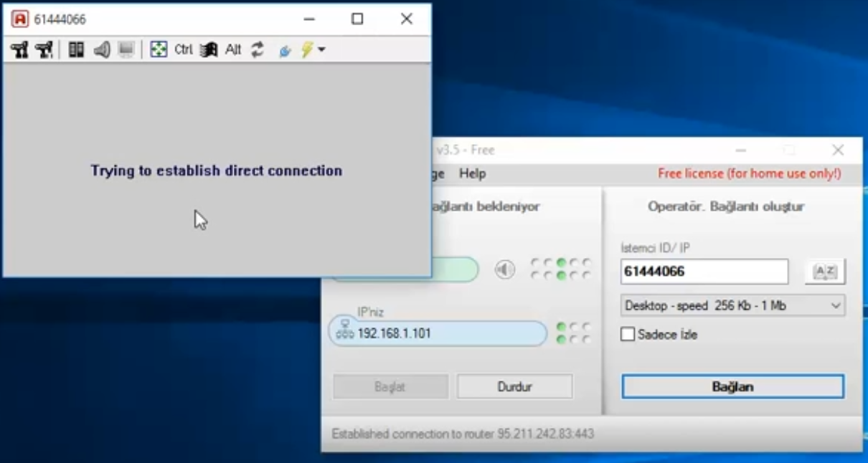The image size is (868, 463).
Task: Enable the Sadece izle checkbox
Action: click(628, 335)
